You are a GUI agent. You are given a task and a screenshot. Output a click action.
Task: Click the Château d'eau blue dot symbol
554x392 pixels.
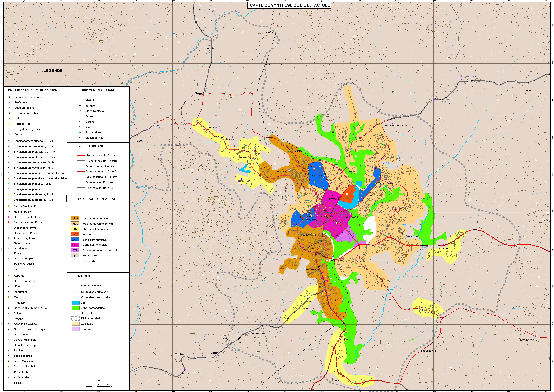pos(9,377)
